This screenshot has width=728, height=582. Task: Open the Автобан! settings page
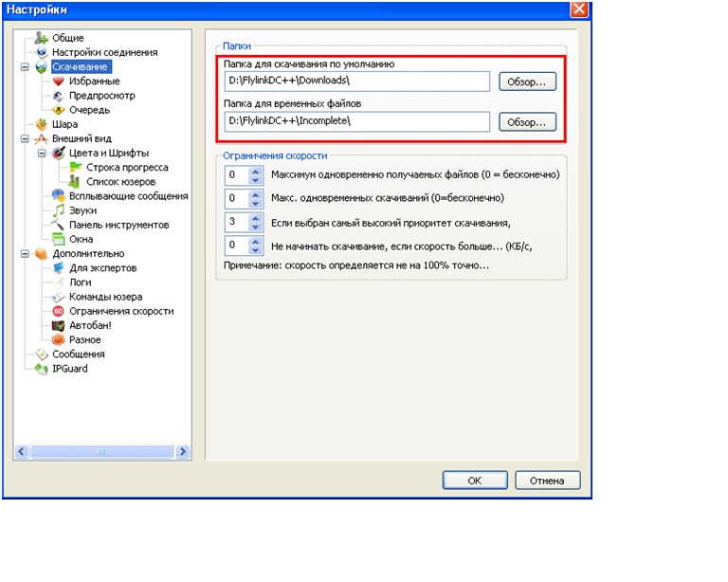coord(90,325)
